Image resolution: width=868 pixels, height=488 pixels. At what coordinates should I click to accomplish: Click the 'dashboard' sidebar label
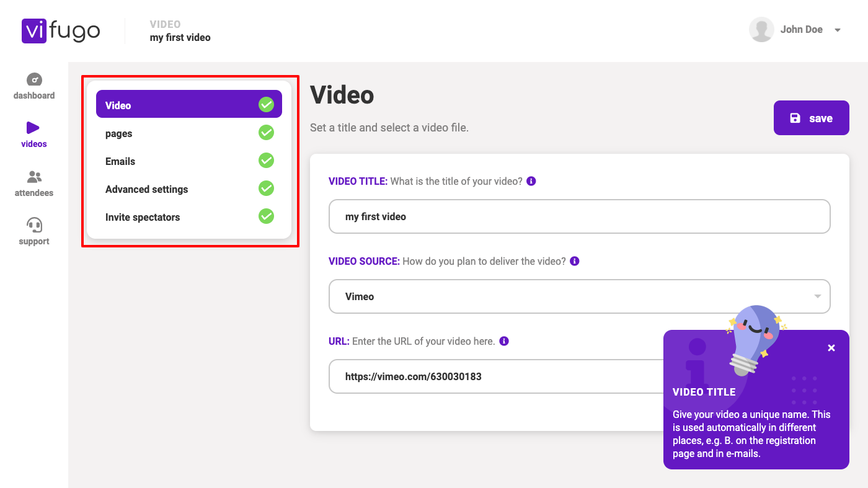[34, 95]
